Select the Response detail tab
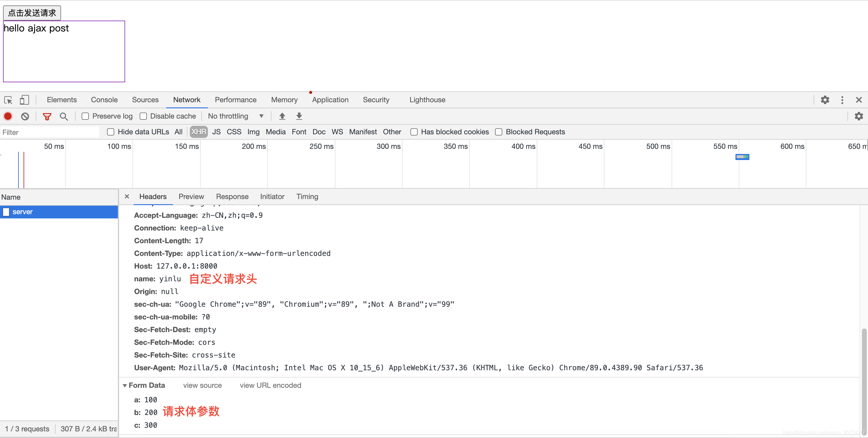This screenshot has height=438, width=868. tap(232, 197)
